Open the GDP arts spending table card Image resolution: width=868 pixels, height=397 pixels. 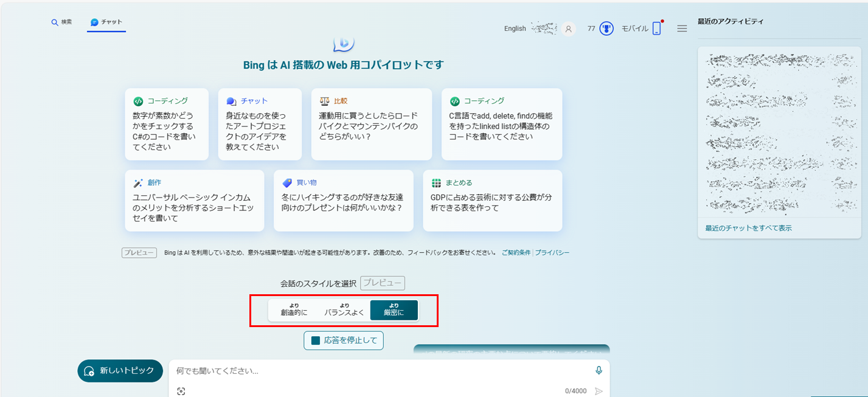(492, 201)
